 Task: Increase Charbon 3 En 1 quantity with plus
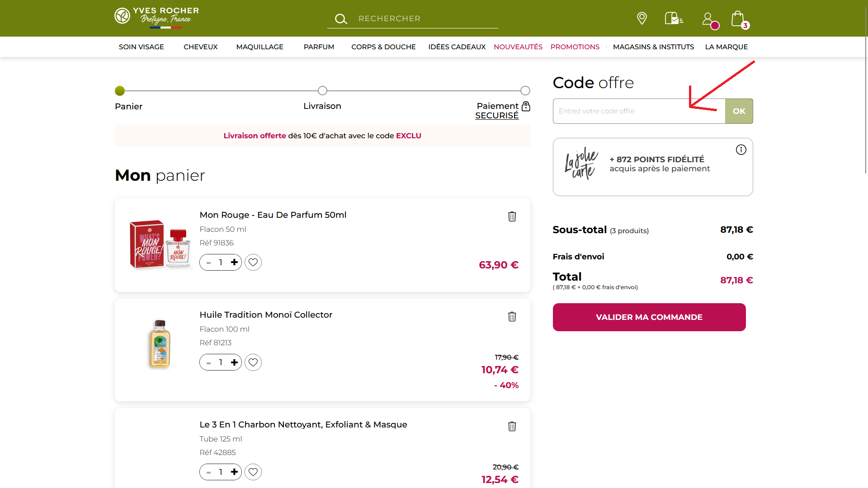[234, 472]
